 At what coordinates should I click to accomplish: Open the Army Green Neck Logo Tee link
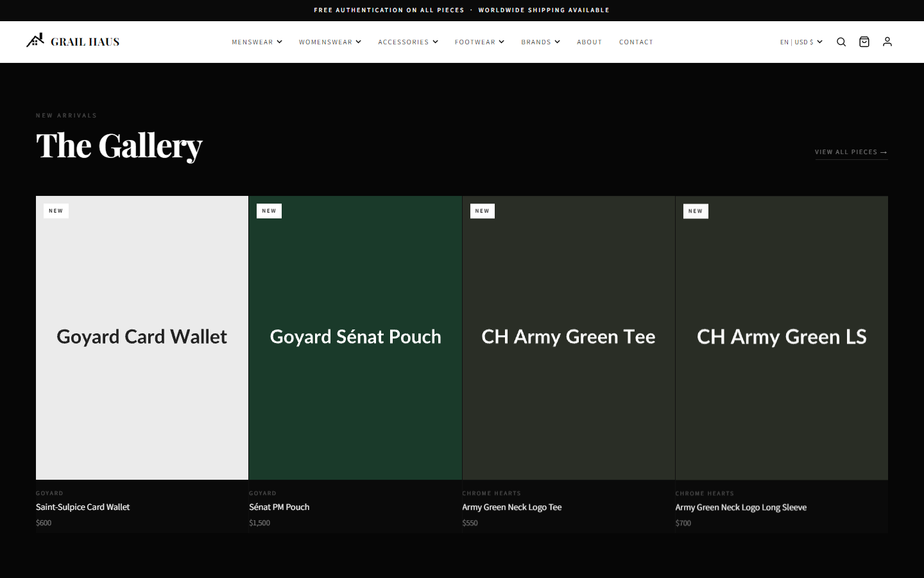pyautogui.click(x=511, y=507)
